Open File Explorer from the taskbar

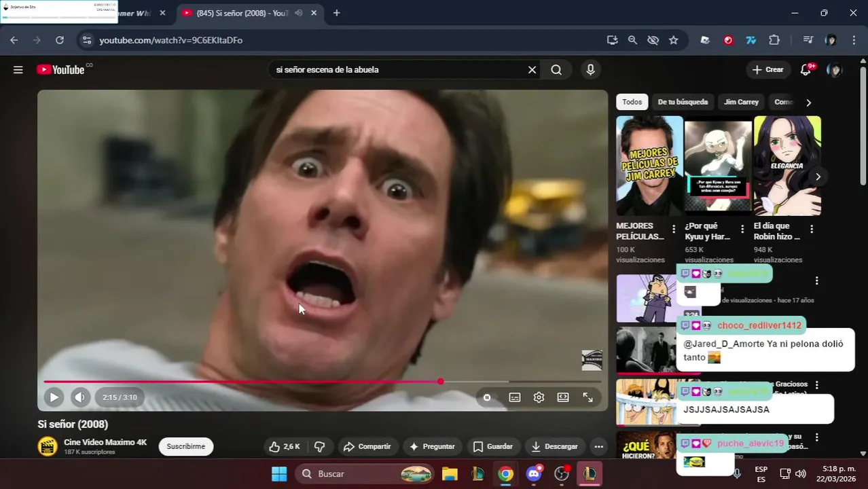pyautogui.click(x=449, y=473)
